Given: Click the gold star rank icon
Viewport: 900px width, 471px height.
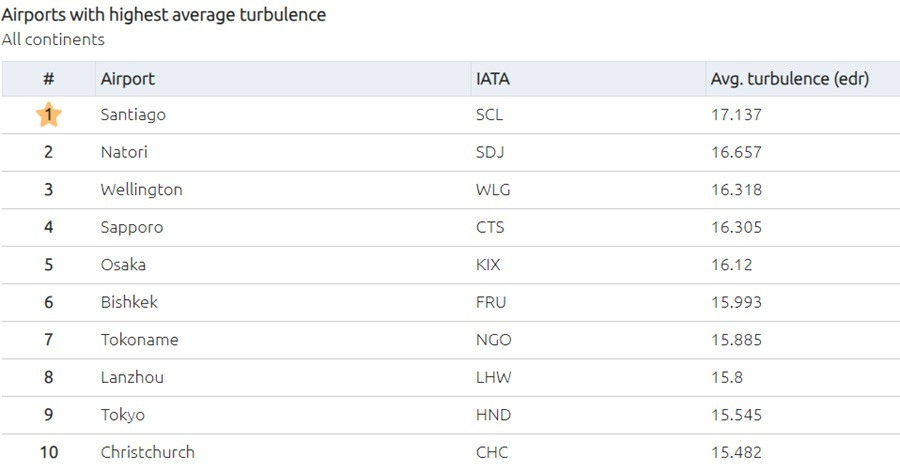Looking at the screenshot, I should point(49,114).
